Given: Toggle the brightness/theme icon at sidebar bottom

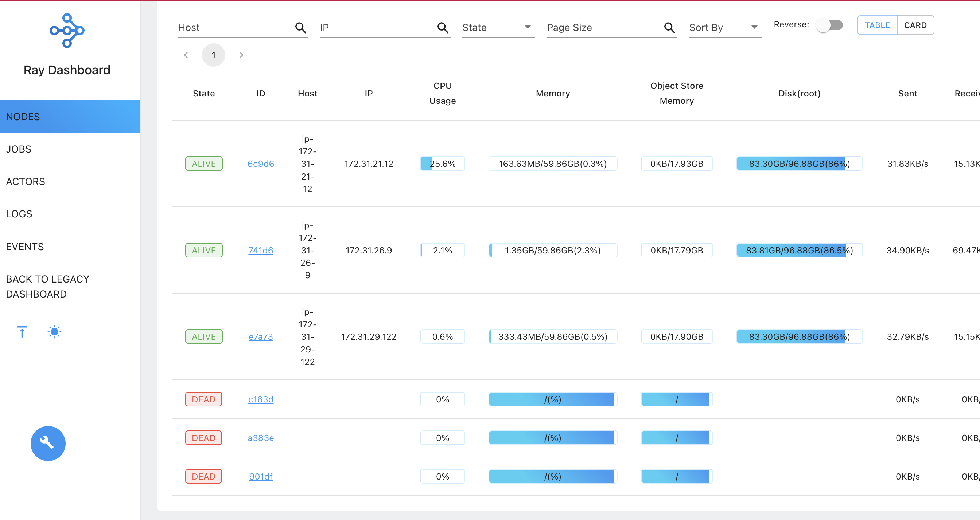Looking at the screenshot, I should point(54,331).
